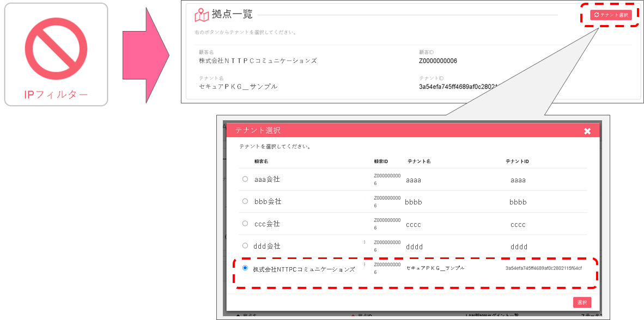
Task: Select the bbb会社 radio button
Action: pos(245,201)
